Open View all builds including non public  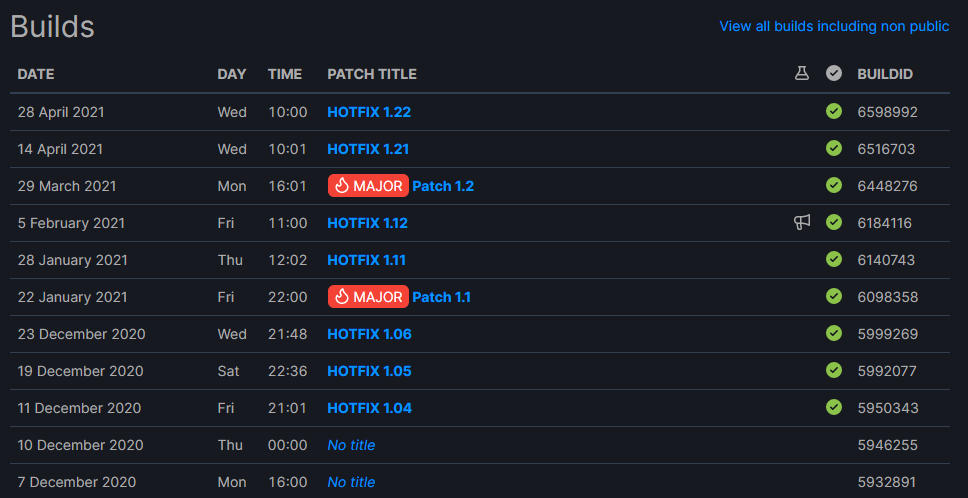834,26
